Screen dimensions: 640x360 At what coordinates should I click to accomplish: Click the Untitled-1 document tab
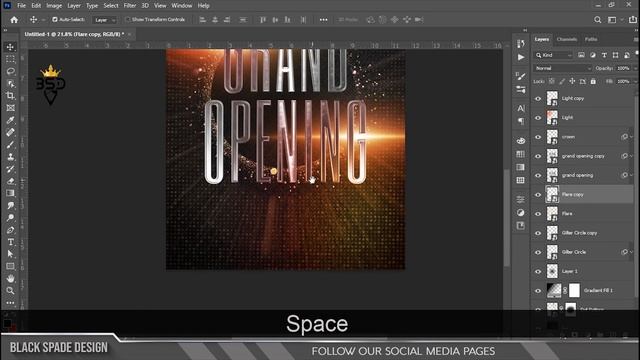click(x=74, y=34)
